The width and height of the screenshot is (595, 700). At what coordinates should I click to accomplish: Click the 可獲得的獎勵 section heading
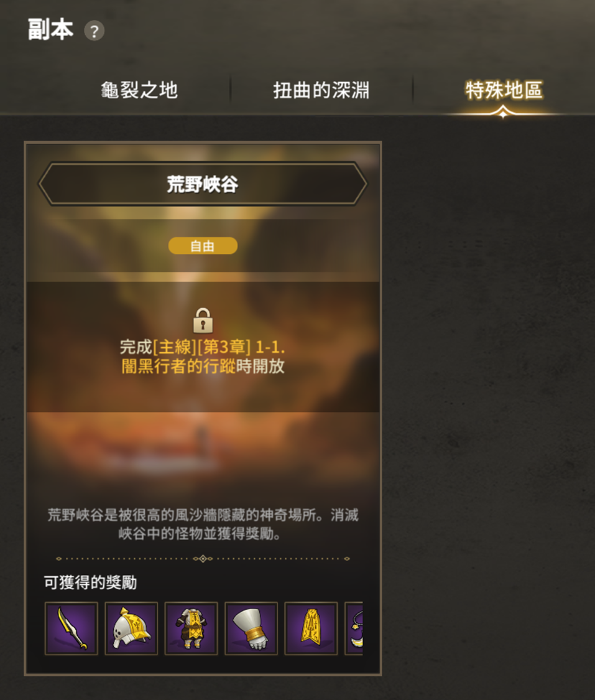tap(90, 582)
